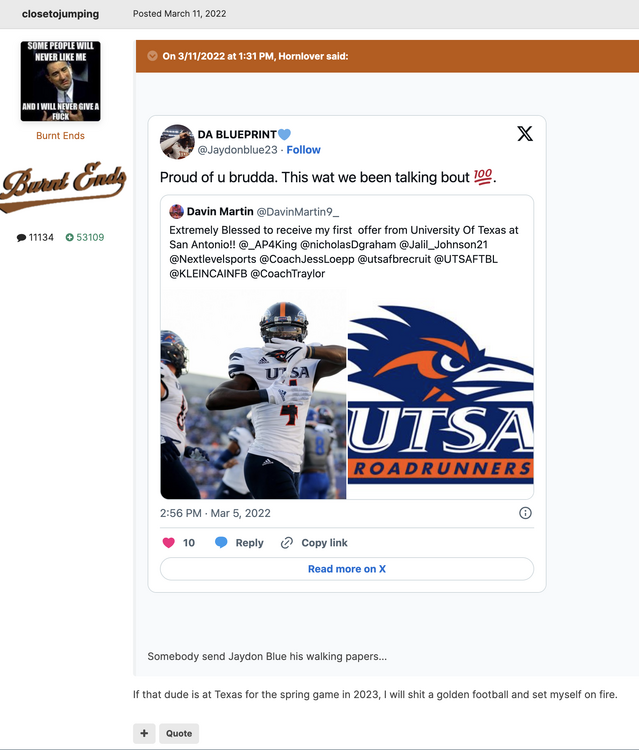Open closetojumping meme avatar image
This screenshot has height=750, width=639.
pos(60,81)
